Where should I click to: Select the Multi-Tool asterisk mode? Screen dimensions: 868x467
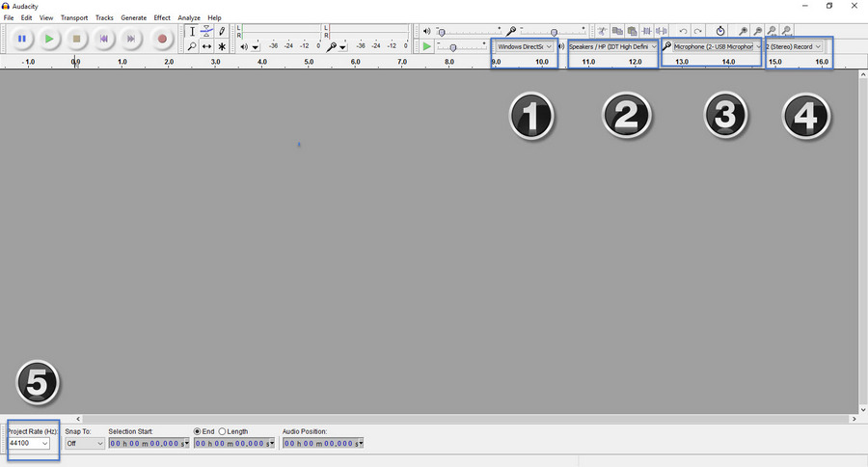point(222,46)
